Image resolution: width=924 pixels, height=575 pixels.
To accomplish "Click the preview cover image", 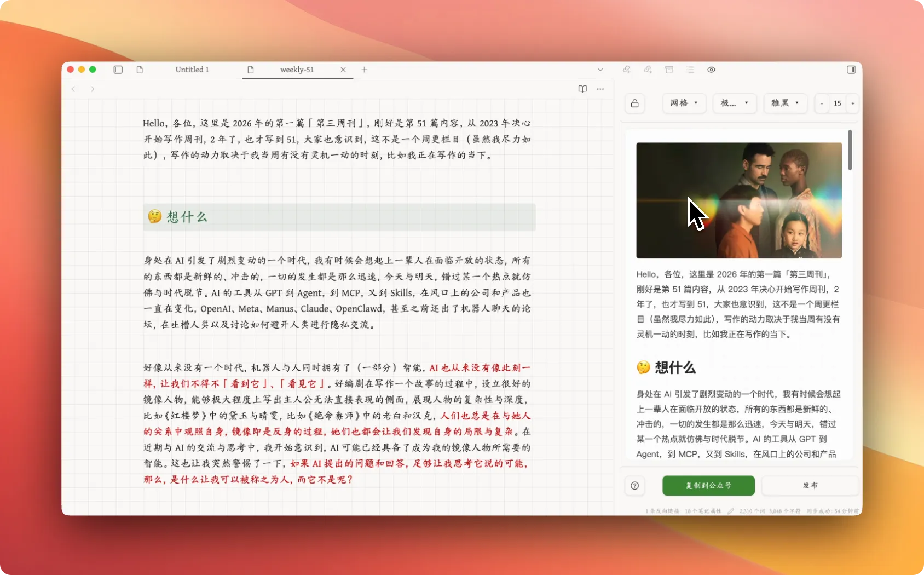I will click(x=738, y=200).
